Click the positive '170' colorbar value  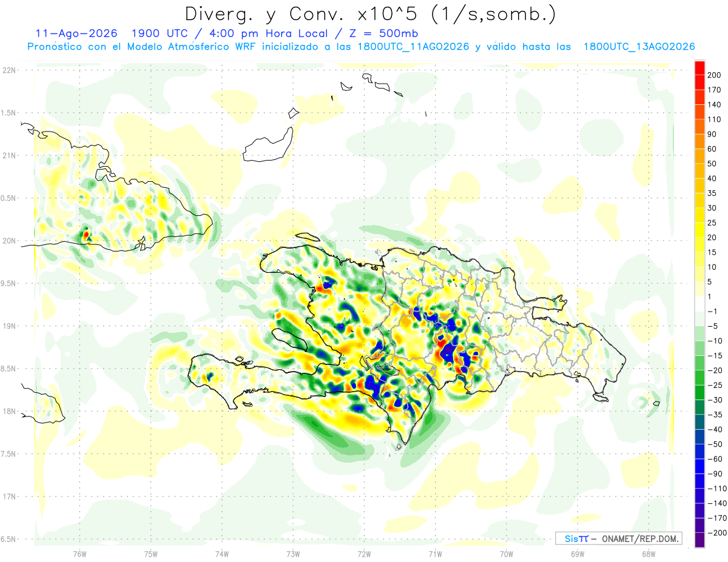(x=714, y=90)
